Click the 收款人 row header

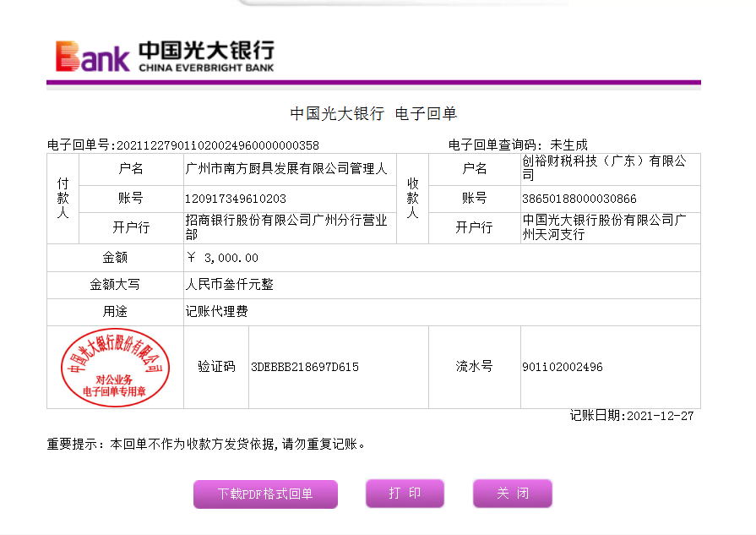pos(413,199)
